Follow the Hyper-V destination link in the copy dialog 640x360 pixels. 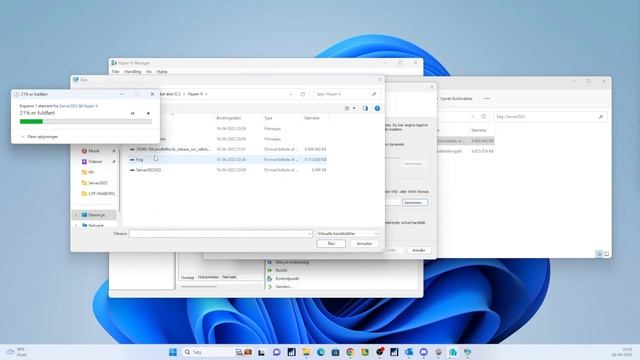91,106
